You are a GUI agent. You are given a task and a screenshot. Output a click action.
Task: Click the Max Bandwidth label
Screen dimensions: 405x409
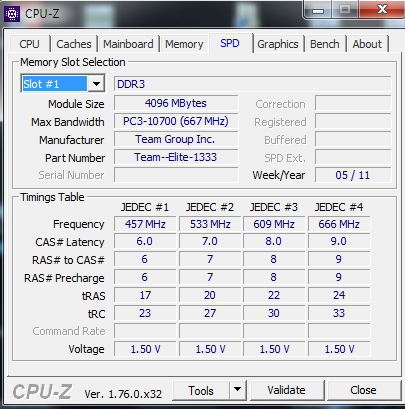(68, 122)
